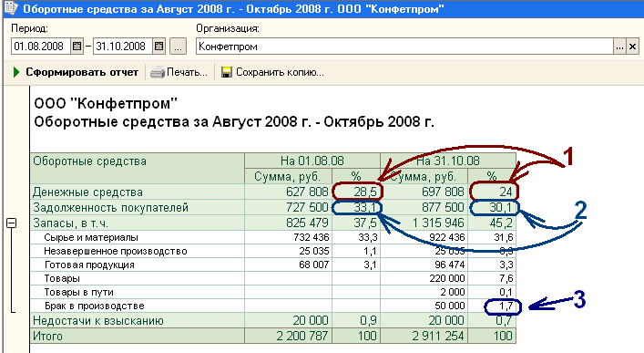Open the organization selection ellipsis button
644x353 pixels.
pyautogui.click(x=619, y=47)
